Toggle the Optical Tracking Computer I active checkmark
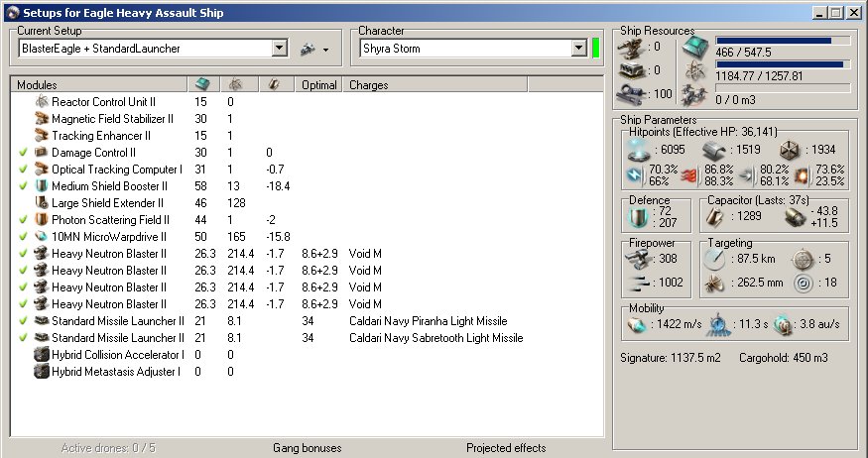This screenshot has width=868, height=458. point(23,169)
